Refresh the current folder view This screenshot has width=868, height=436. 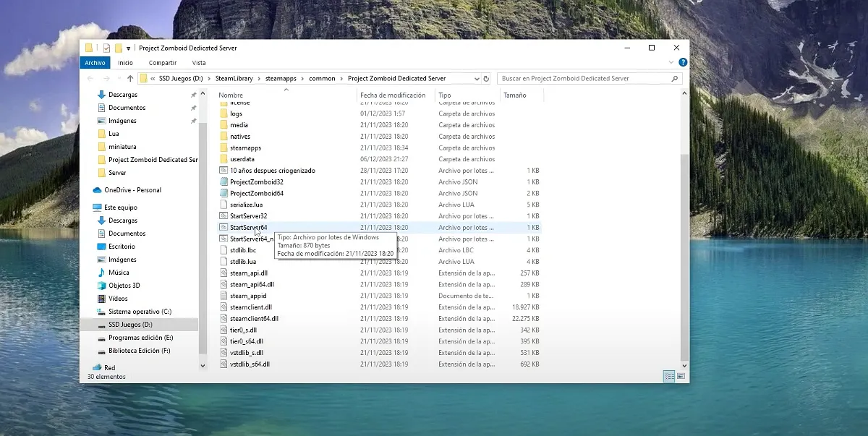tap(486, 78)
